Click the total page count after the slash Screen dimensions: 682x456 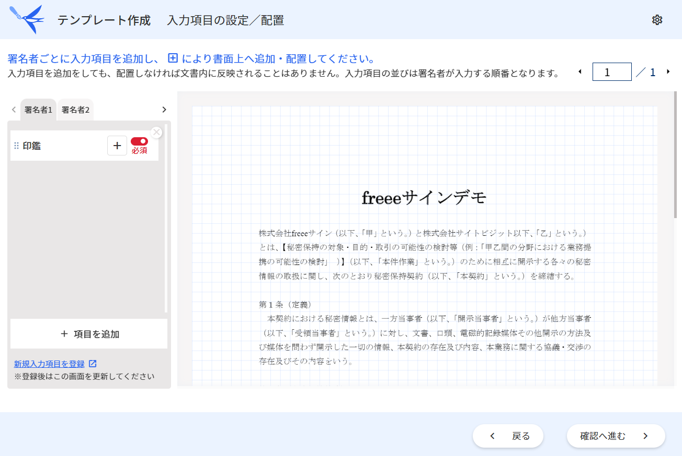(x=652, y=72)
